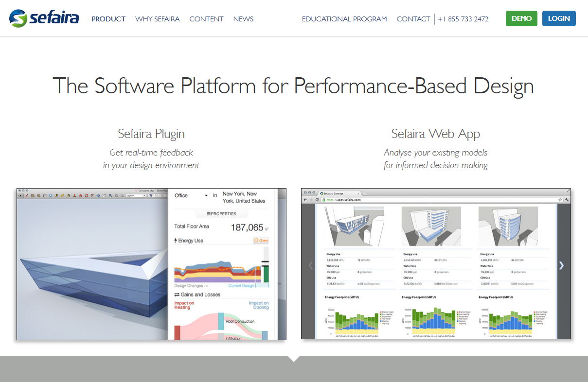This screenshot has width=588, height=382.
Task: Open the CONTACT link
Action: 413,19
